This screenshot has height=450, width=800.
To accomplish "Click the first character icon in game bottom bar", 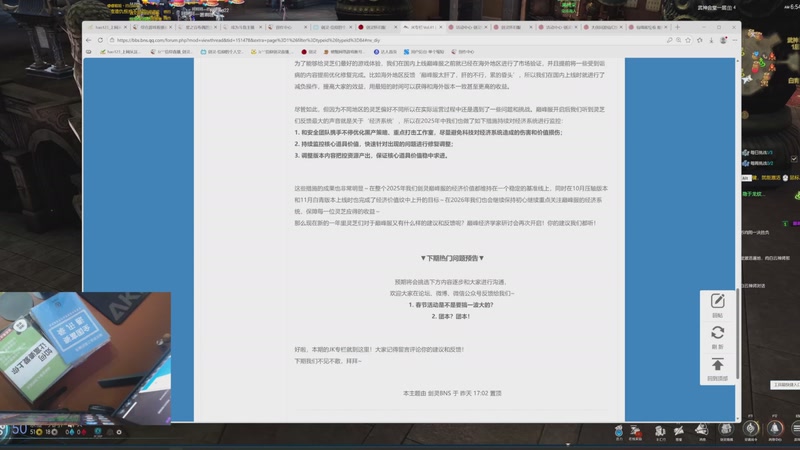I will click(x=620, y=430).
